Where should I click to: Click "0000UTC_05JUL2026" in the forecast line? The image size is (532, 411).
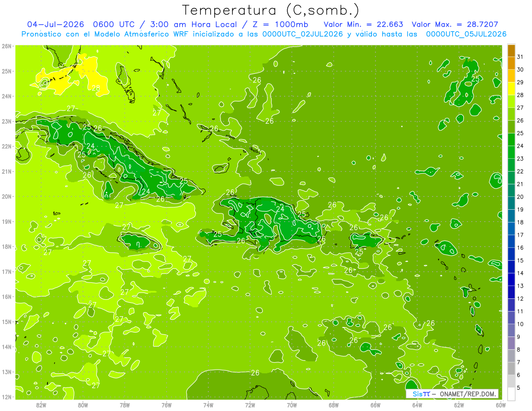(466, 34)
